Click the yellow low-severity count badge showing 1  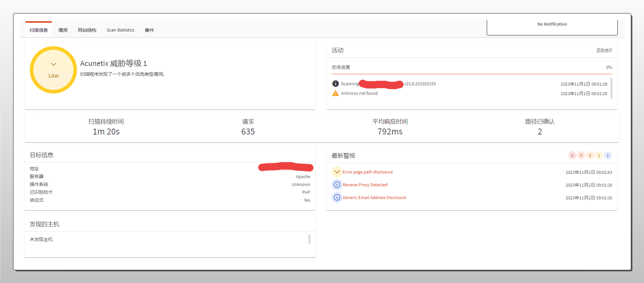click(x=599, y=155)
